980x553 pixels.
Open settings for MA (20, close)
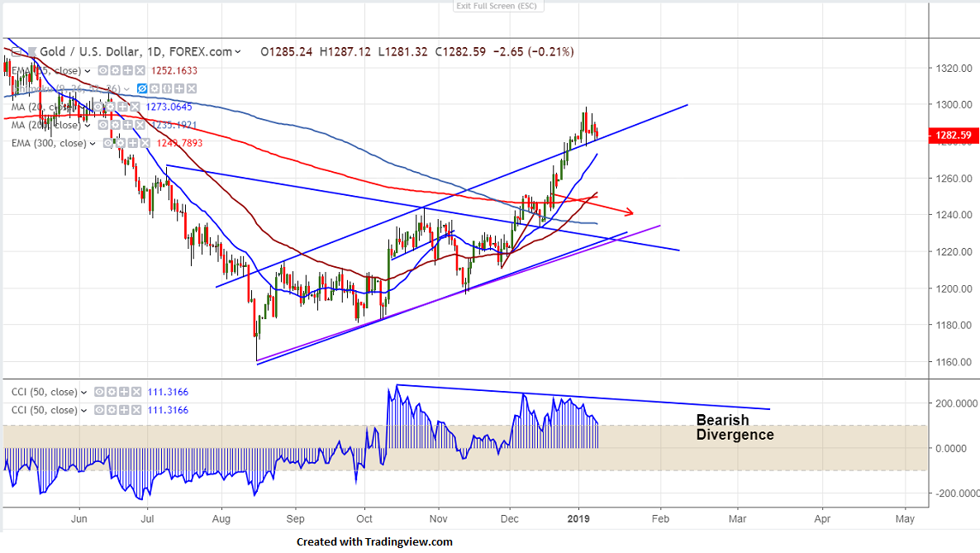(110, 107)
